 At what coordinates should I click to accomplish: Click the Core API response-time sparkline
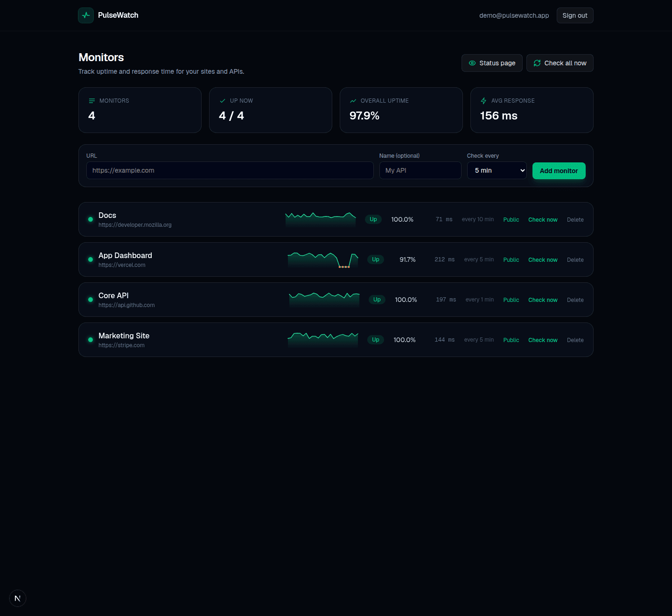[x=324, y=300]
